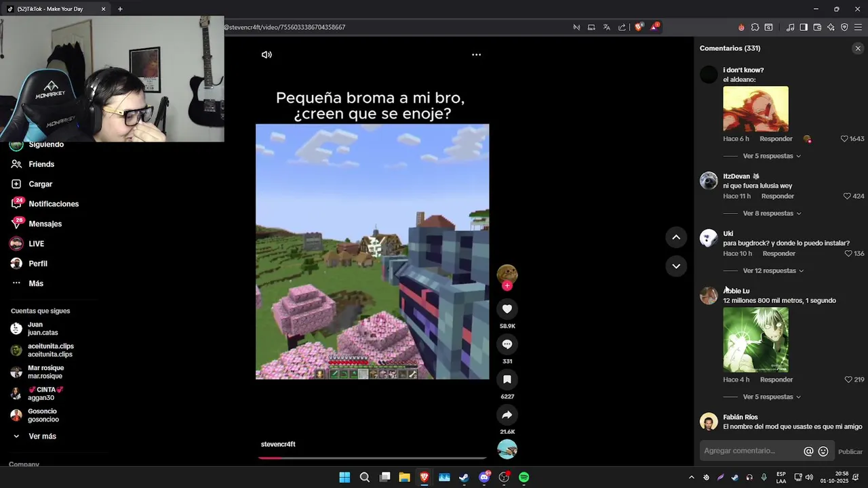The width and height of the screenshot is (868, 488).
Task: Follow creator via the red plus badge
Action: point(507,286)
